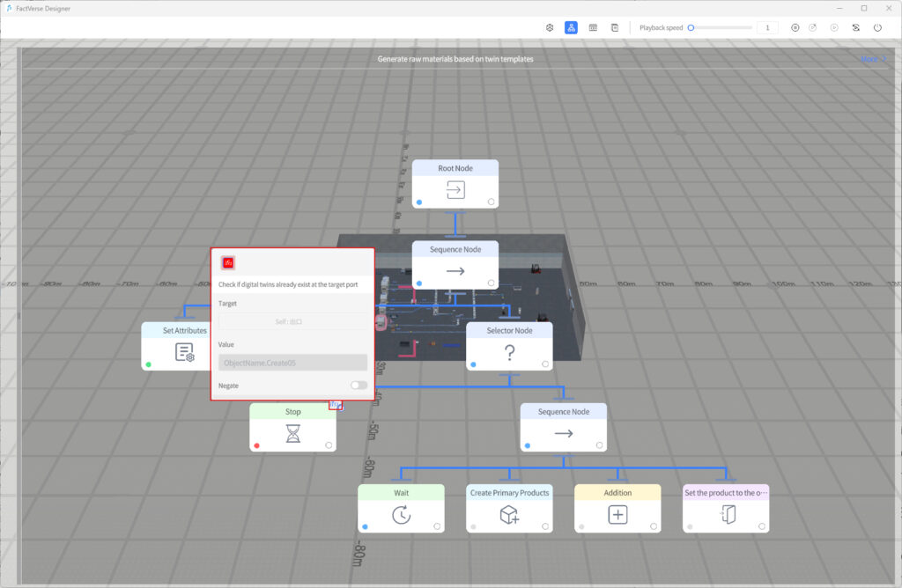Select the Set Attributes node icon
The width and height of the screenshot is (902, 588).
(x=185, y=352)
